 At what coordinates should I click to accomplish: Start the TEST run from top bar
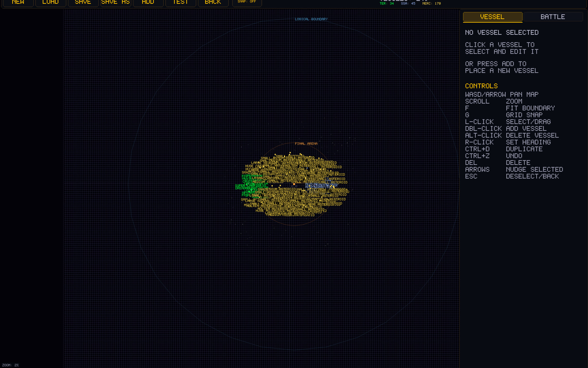click(181, 2)
